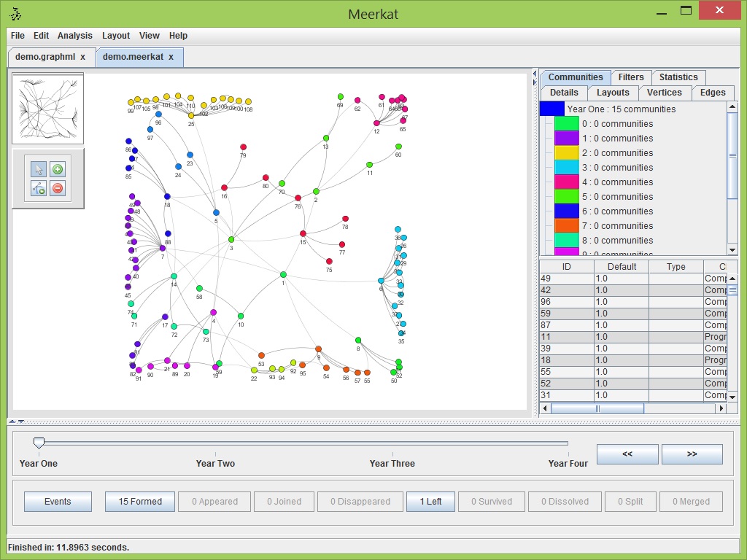This screenshot has width=747, height=560.
Task: Click the green swatch for community 0
Action: (x=566, y=124)
